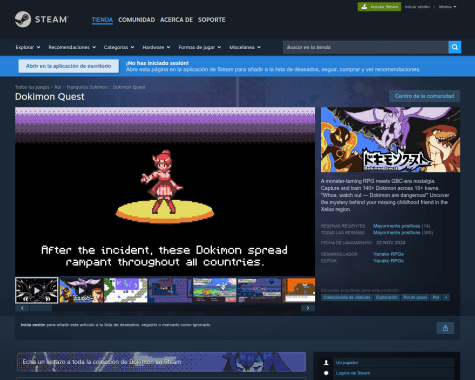Select the snowy map screenshot thumbnail
The height and width of the screenshot is (380, 475).
(x=126, y=290)
